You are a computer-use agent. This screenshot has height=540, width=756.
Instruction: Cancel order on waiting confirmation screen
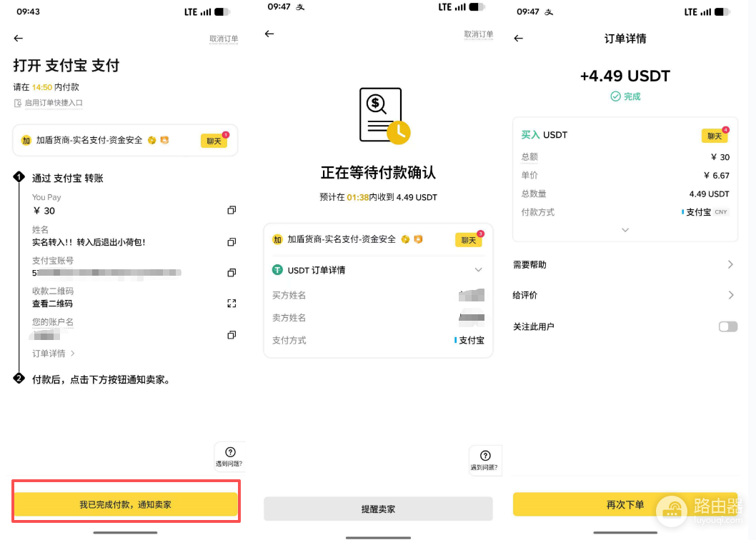tap(478, 34)
